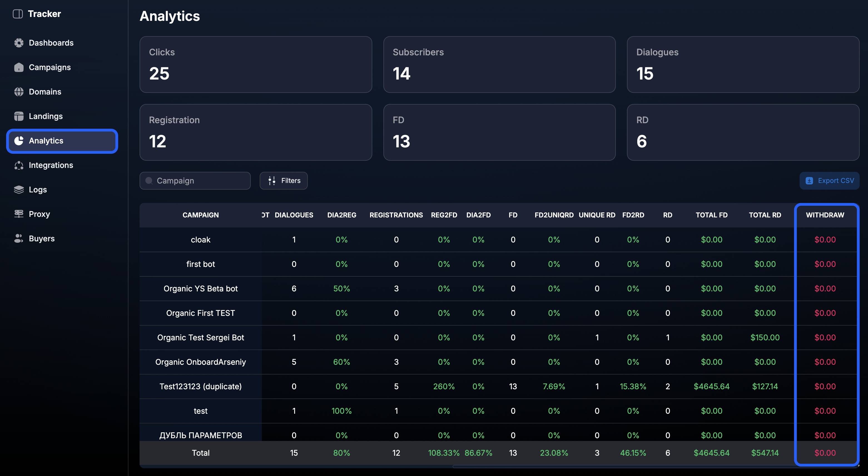Click the Clicks stat card

tap(256, 64)
